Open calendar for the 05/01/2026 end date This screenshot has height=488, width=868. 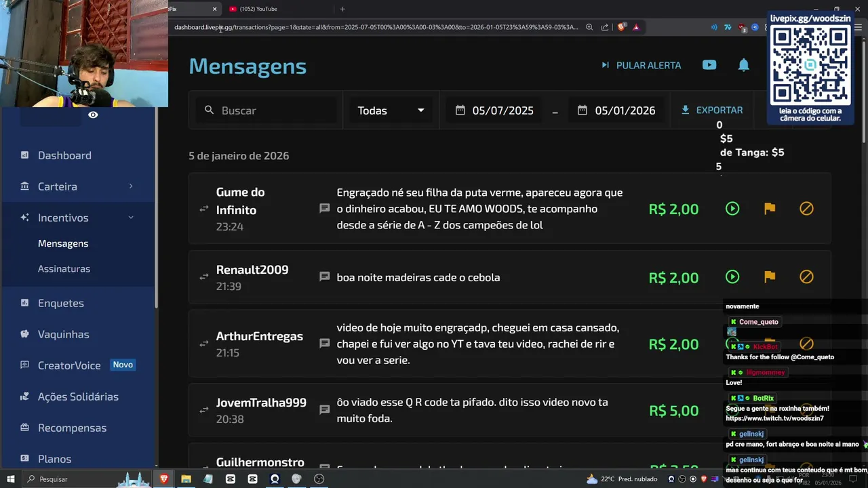coord(583,110)
